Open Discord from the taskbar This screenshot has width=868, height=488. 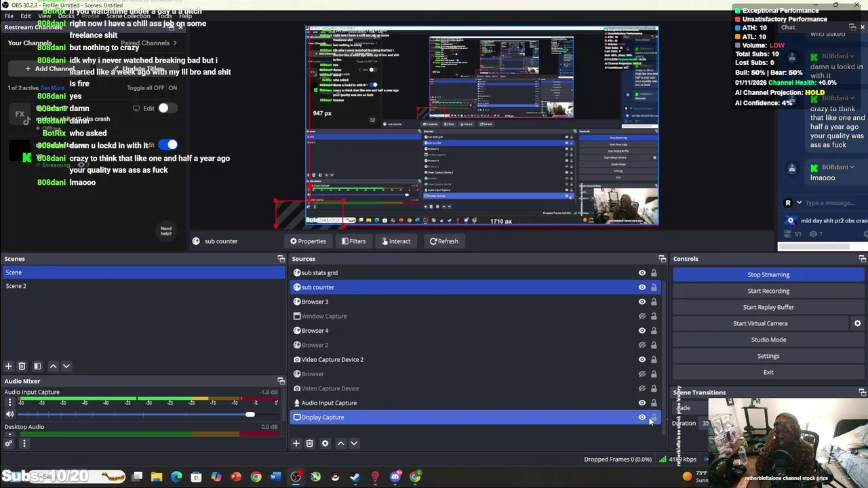(395, 477)
